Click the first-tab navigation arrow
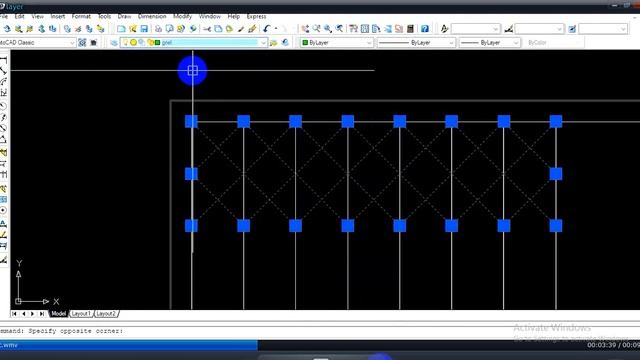The height and width of the screenshot is (360, 640). click(14, 313)
